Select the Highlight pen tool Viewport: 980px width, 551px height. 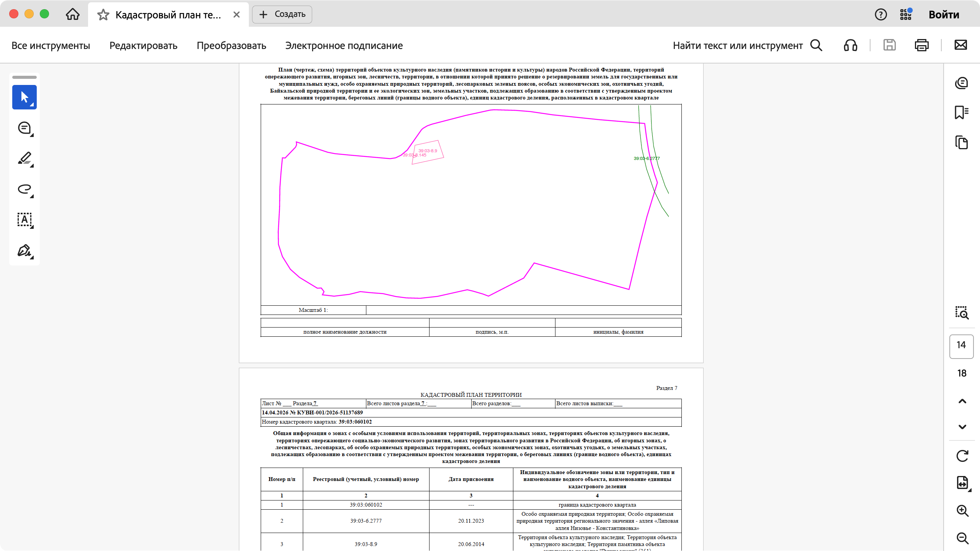(x=24, y=159)
